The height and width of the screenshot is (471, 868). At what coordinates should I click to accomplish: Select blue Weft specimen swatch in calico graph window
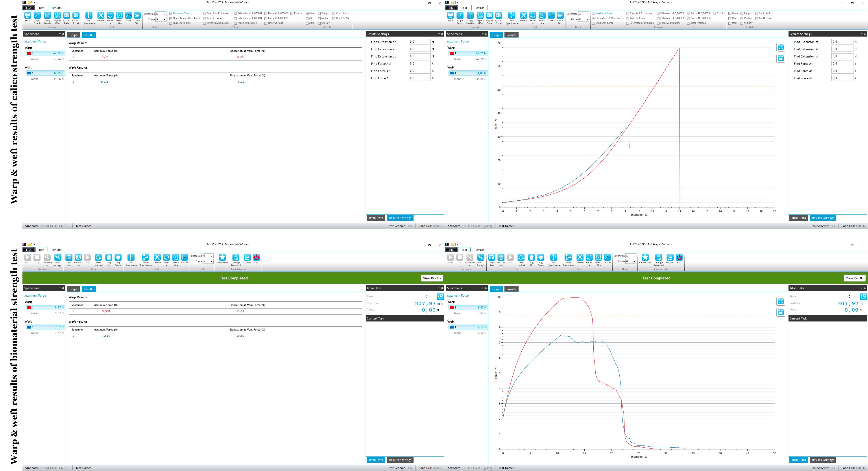[x=452, y=73]
